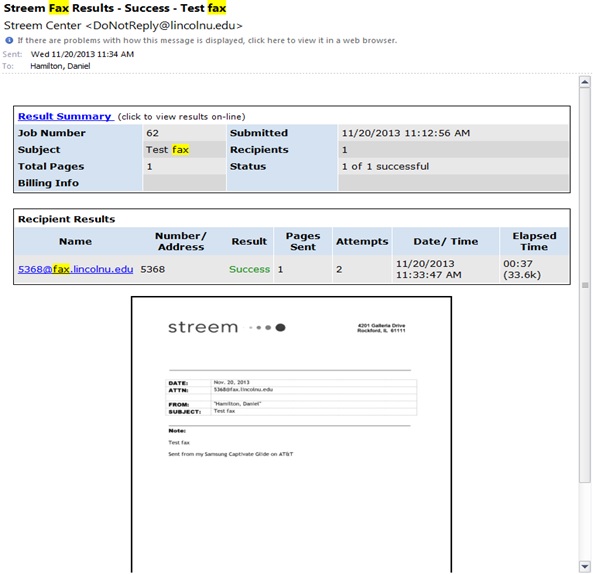The width and height of the screenshot is (593, 574).
Task: Click the scrollbar up arrow
Action: (585, 82)
